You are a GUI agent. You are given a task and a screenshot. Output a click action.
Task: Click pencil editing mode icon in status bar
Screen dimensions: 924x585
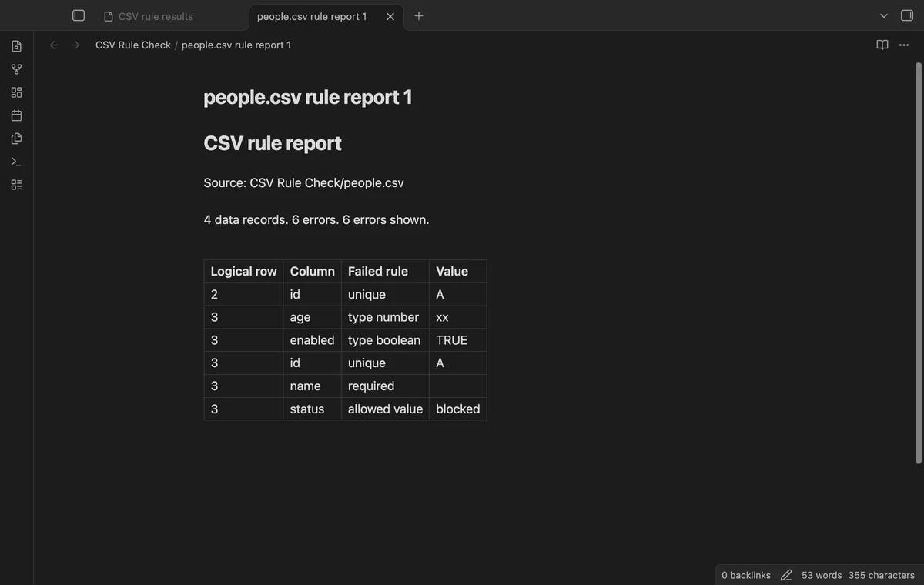point(786,575)
